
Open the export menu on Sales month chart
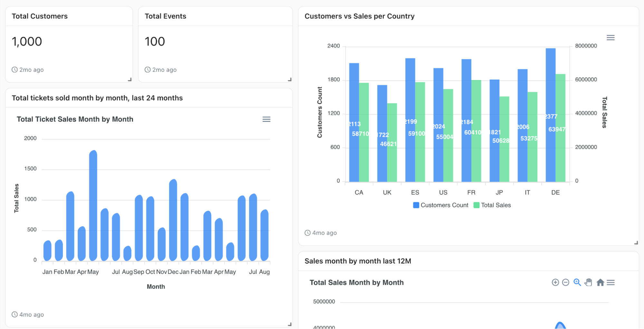(x=611, y=282)
